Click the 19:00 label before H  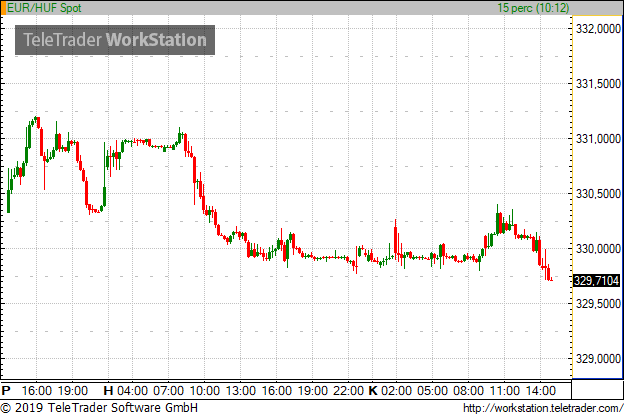tap(73, 391)
